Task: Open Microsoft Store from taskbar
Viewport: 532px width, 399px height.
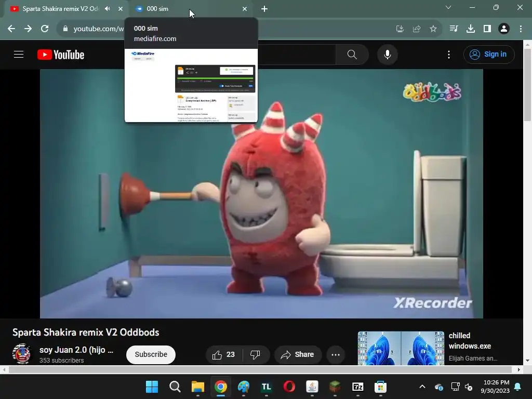Action: pos(381,387)
